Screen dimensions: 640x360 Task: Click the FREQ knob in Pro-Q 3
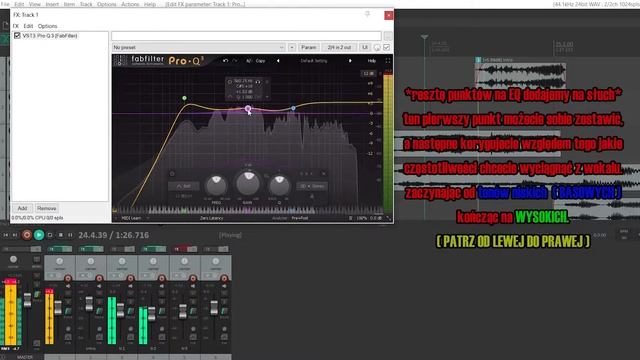tap(216, 185)
